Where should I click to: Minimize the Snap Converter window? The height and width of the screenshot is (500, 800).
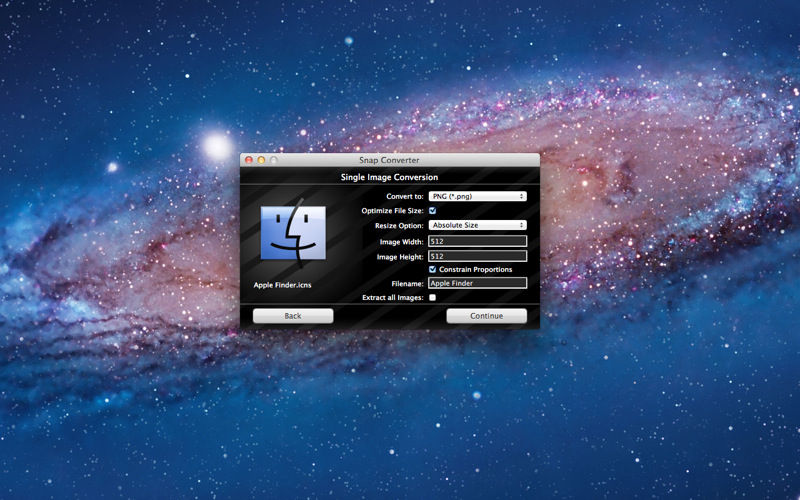261,160
